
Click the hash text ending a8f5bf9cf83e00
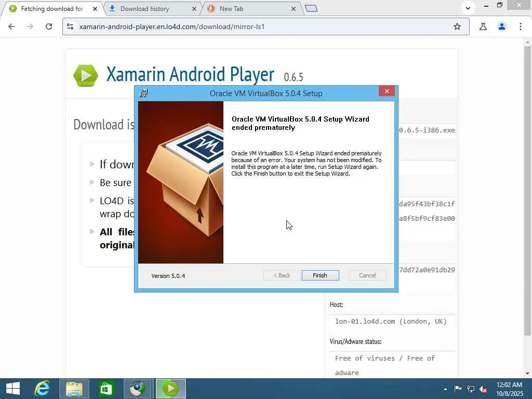[x=427, y=219]
